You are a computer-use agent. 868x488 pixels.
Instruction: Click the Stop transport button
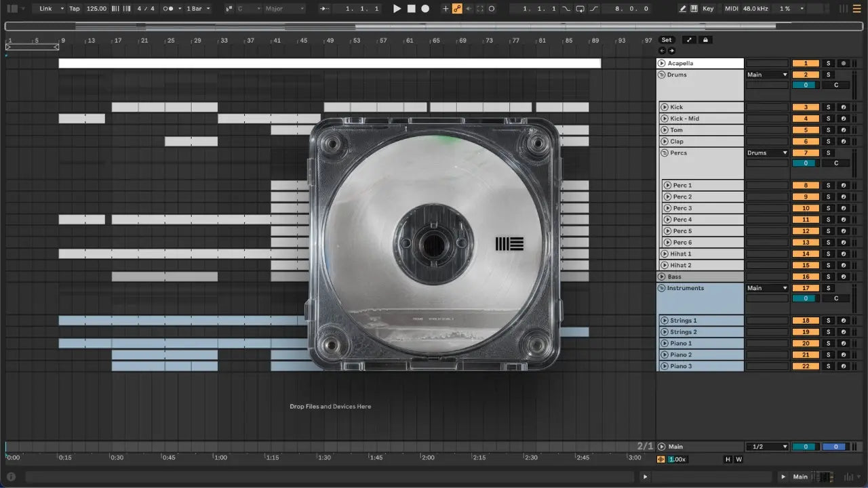(x=412, y=9)
